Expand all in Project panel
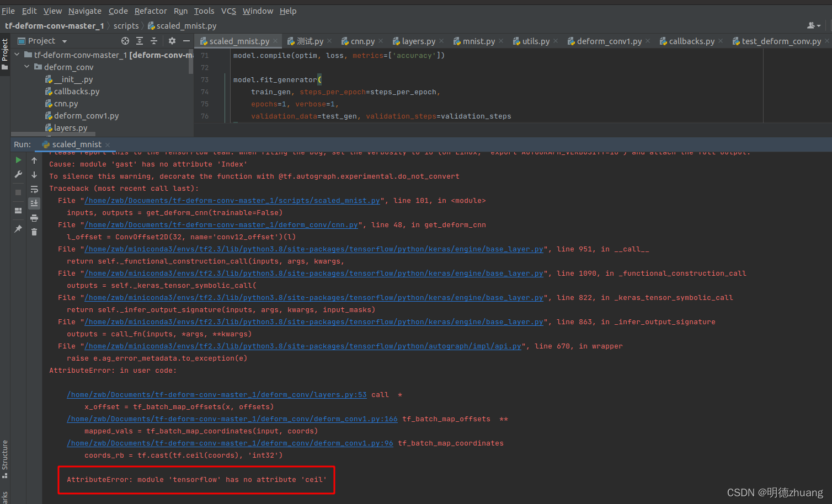Viewport: 832px width, 504px height. pyautogui.click(x=140, y=41)
